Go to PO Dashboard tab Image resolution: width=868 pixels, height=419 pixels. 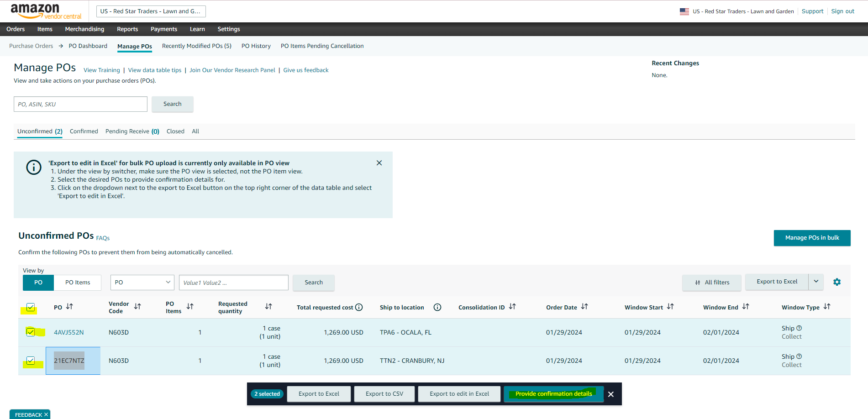(88, 46)
